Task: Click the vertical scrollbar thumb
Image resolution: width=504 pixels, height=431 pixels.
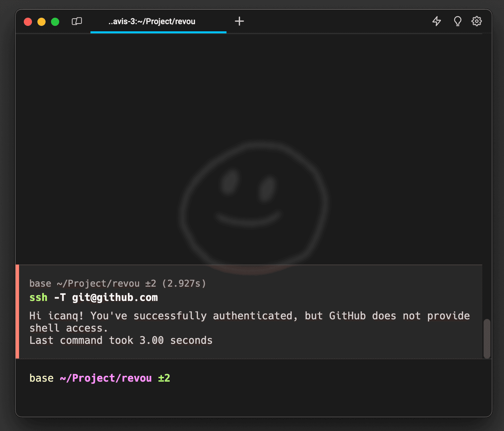Action: coord(487,339)
